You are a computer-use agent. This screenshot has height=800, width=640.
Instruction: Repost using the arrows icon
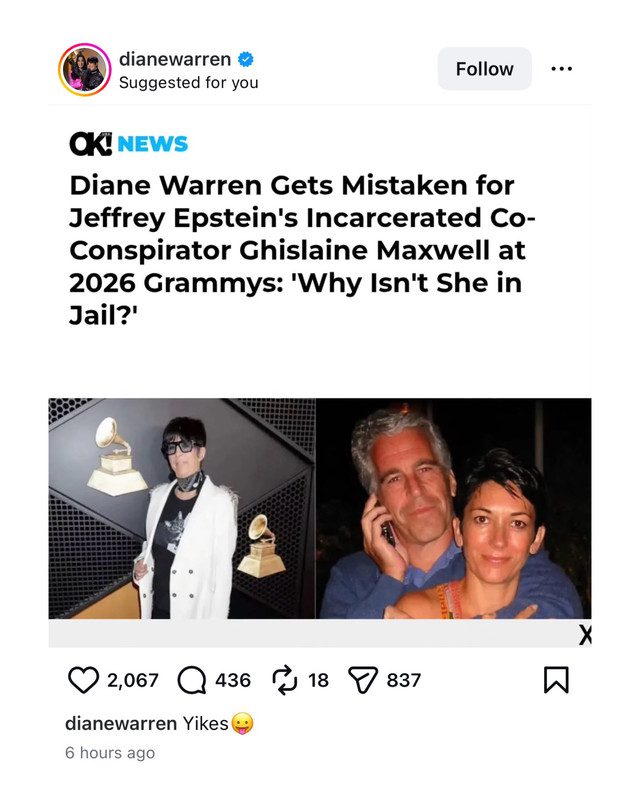pos(286,680)
